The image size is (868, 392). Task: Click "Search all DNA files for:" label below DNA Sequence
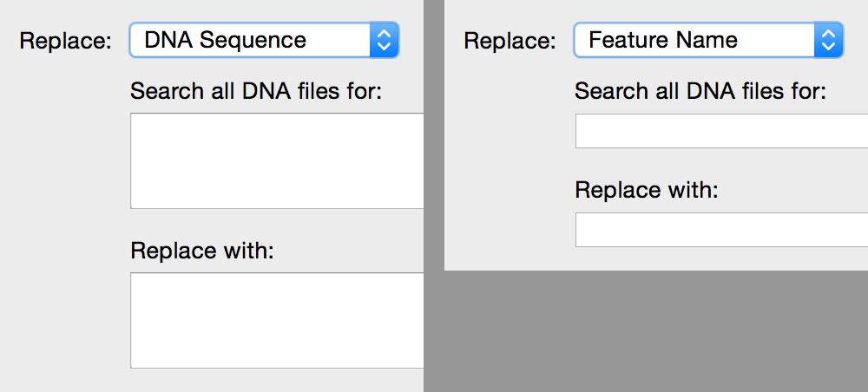pos(256,91)
